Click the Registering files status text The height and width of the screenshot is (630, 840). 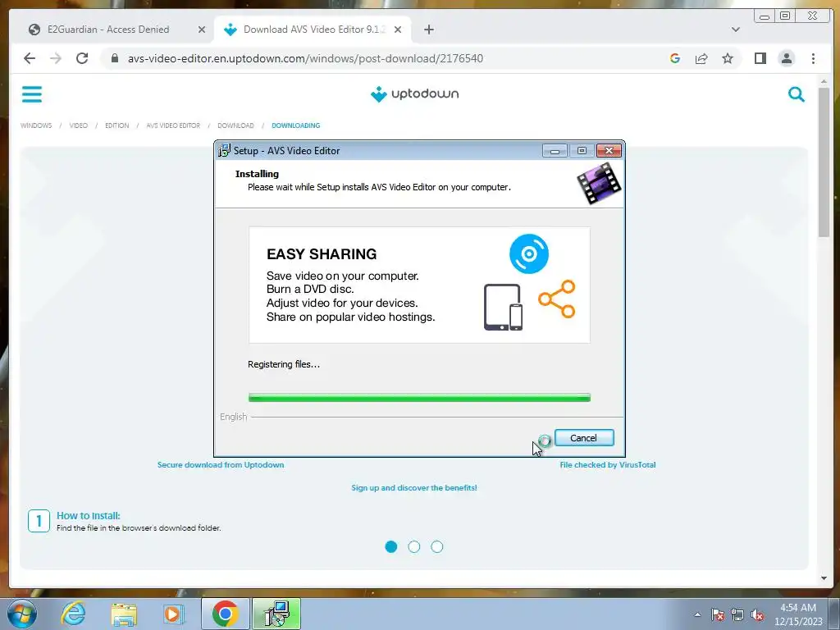tap(283, 364)
